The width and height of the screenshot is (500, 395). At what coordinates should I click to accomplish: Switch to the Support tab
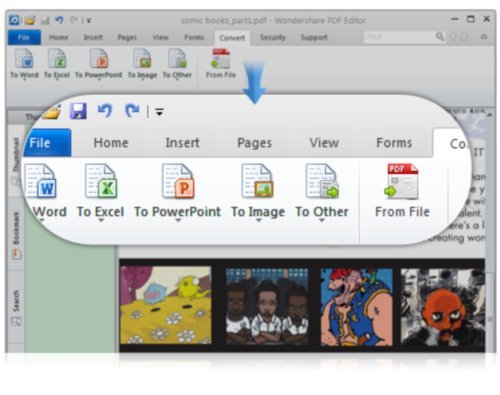pos(314,37)
